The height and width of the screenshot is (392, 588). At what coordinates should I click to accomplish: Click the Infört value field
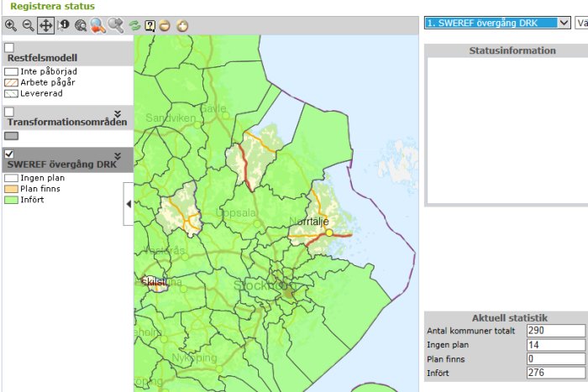tap(556, 373)
